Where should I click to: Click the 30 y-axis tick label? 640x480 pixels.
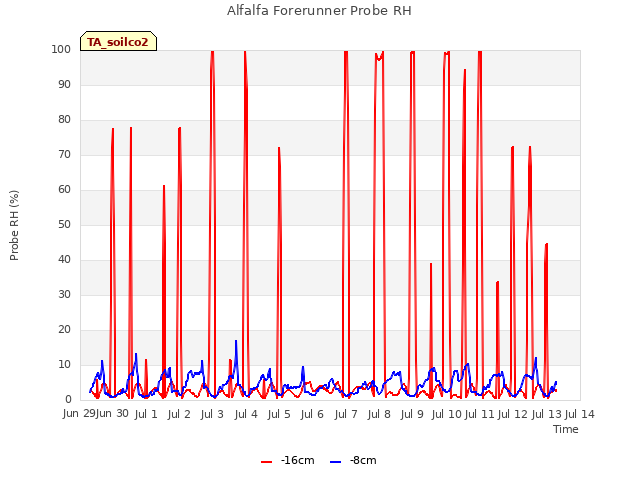64,295
